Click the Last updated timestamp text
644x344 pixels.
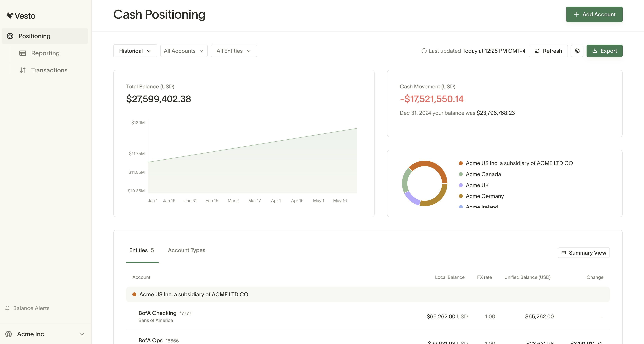494,51
